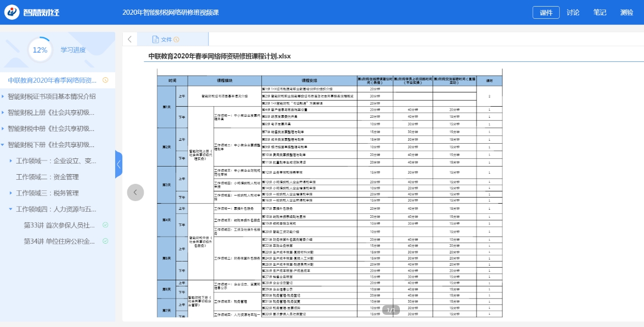Click the green checkmark beside 第34讲
This screenshot has width=644, height=327.
click(105, 241)
